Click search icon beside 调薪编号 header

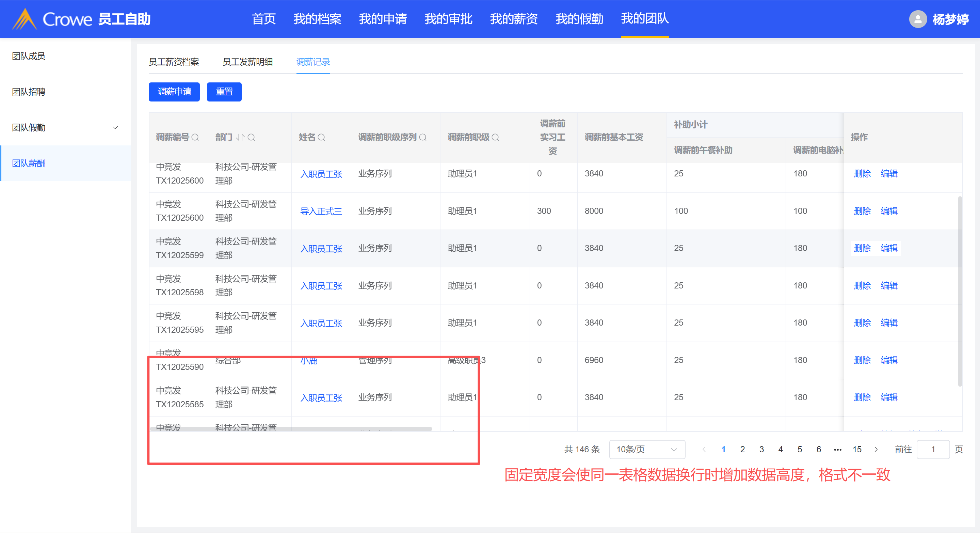pos(195,138)
